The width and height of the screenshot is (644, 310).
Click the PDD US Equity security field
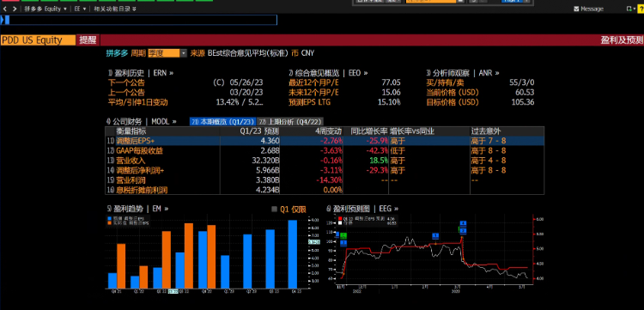38,40
